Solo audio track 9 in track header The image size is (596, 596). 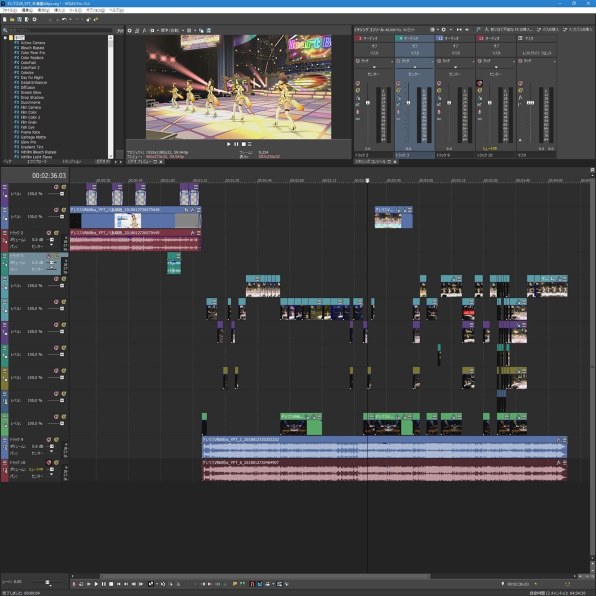[x=56, y=440]
